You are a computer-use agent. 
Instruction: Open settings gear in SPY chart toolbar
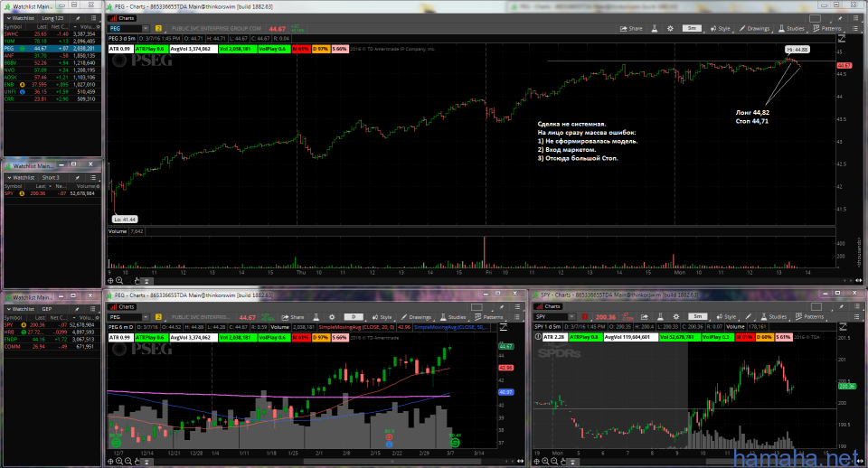click(x=675, y=317)
